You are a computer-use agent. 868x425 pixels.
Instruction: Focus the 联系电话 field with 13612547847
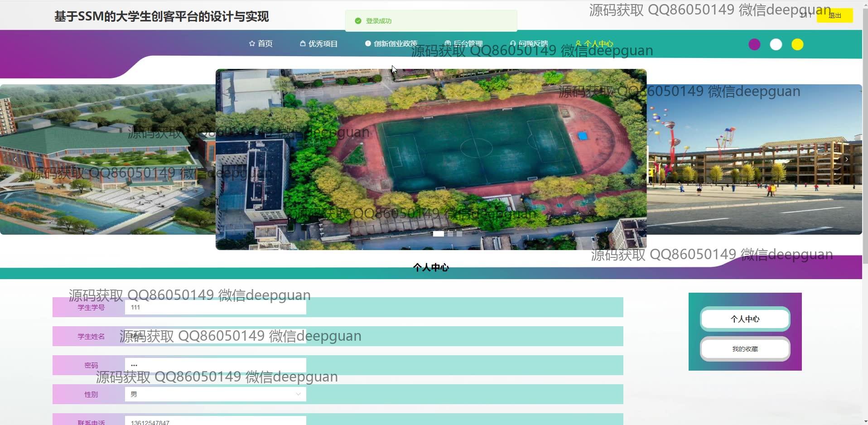click(216, 421)
